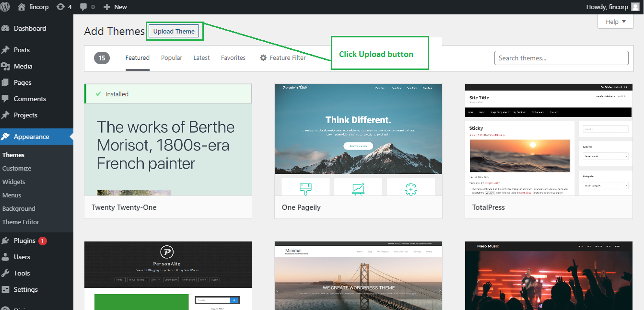Click the Comments bubble icon in sidebar
Viewport: 644px width, 310px height.
click(5, 99)
